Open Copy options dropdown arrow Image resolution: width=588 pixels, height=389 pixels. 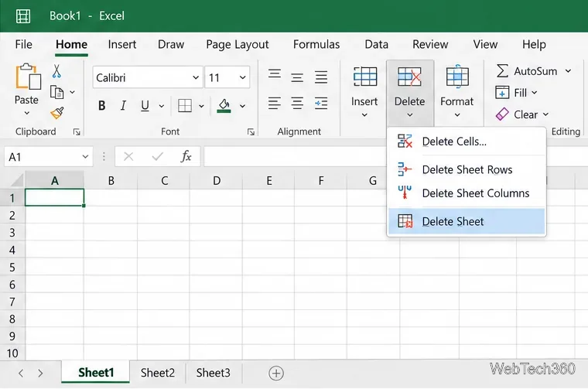coord(73,92)
